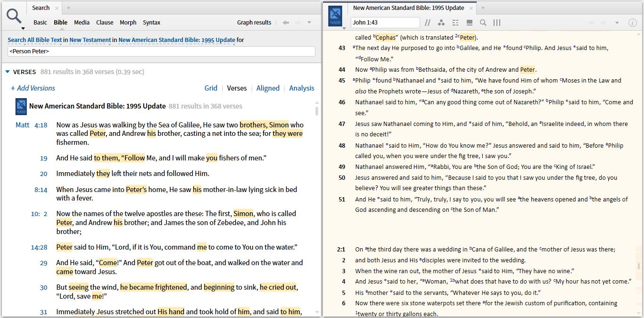Click verse number 51 in NASB panel
This screenshot has width=644, height=318.
(342, 199)
